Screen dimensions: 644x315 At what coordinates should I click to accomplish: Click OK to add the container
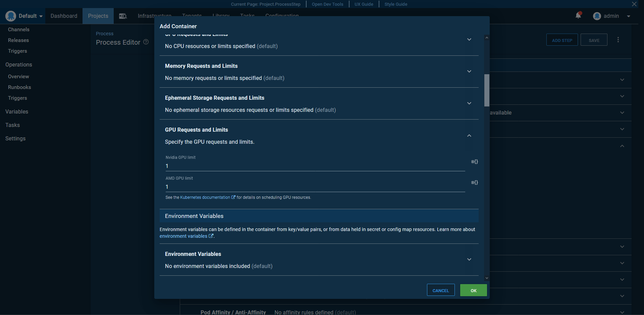click(x=473, y=290)
